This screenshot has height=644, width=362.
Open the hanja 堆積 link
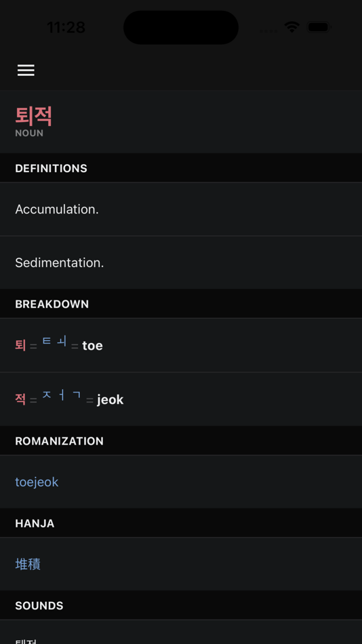pyautogui.click(x=28, y=564)
